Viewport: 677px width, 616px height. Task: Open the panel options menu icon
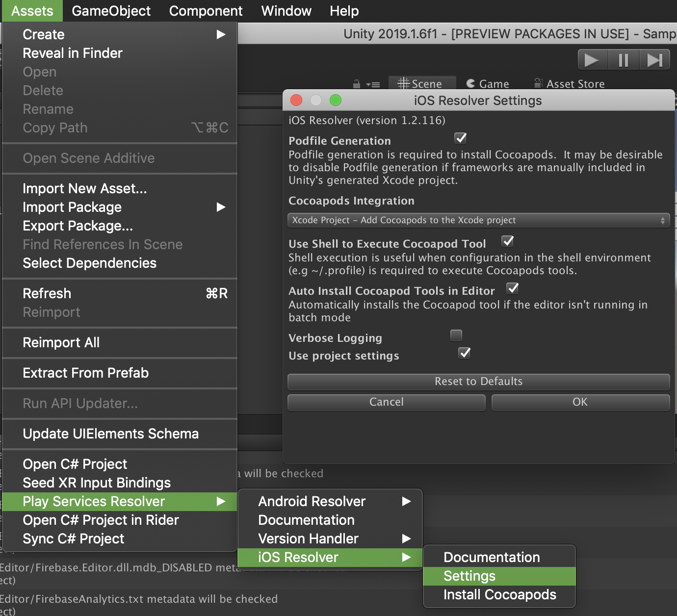point(373,84)
